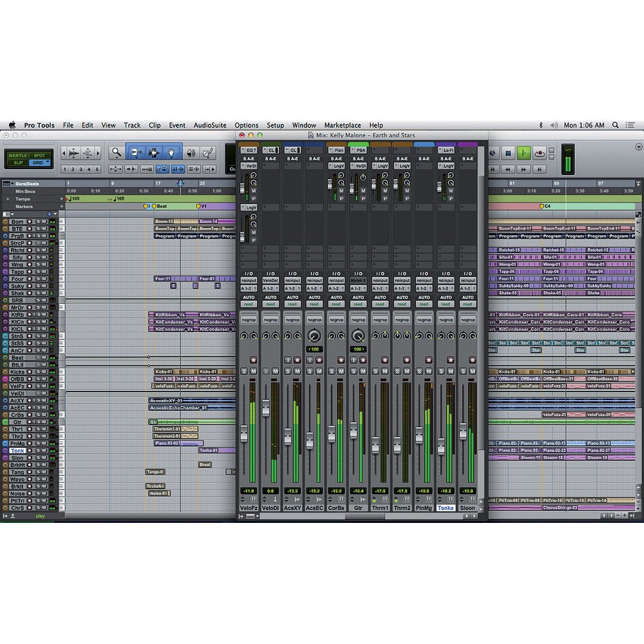Record-enable the CorBs mixer channel

click(x=341, y=360)
